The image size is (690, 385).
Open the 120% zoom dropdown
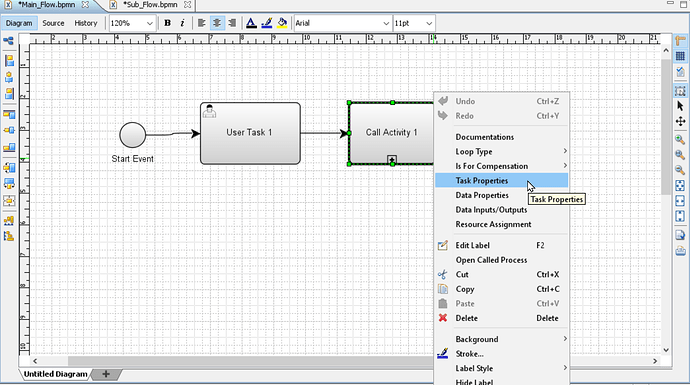pyautogui.click(x=132, y=23)
